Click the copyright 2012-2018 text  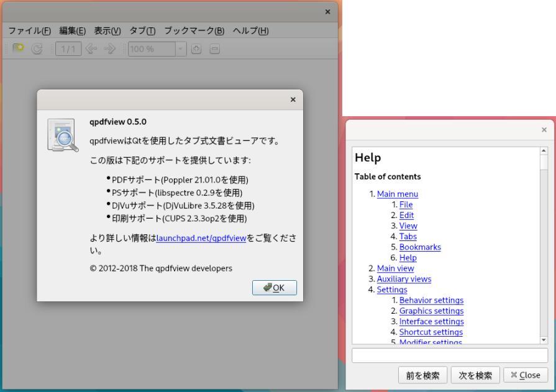click(x=161, y=268)
